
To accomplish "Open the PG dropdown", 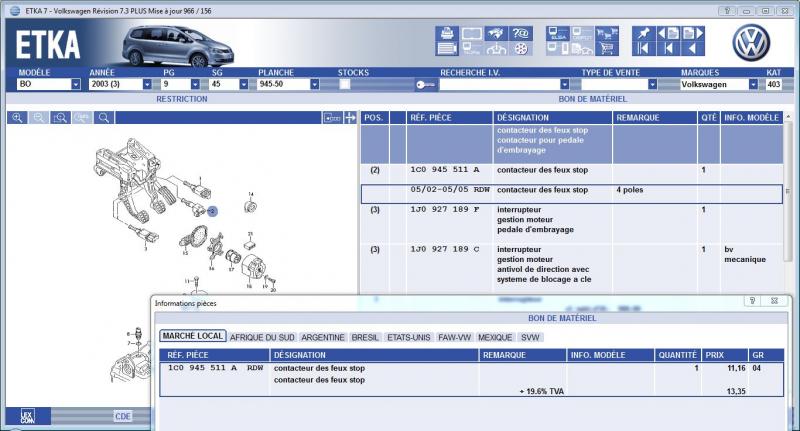I will coord(195,84).
